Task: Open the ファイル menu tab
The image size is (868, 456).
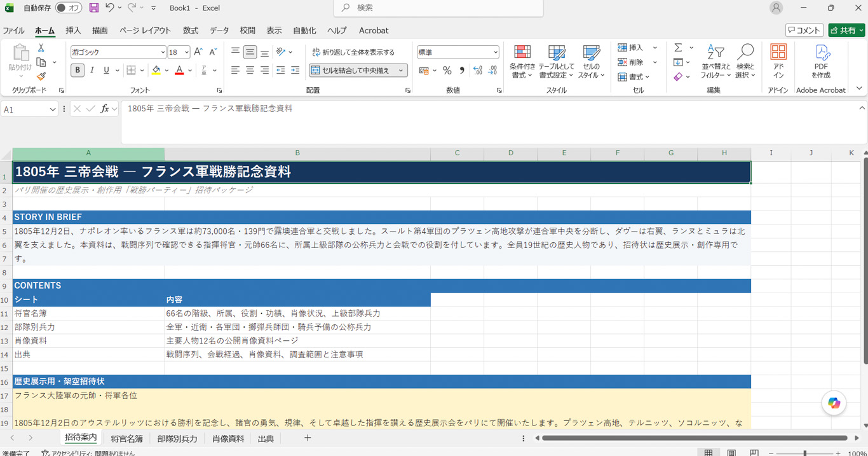Action: (13, 31)
